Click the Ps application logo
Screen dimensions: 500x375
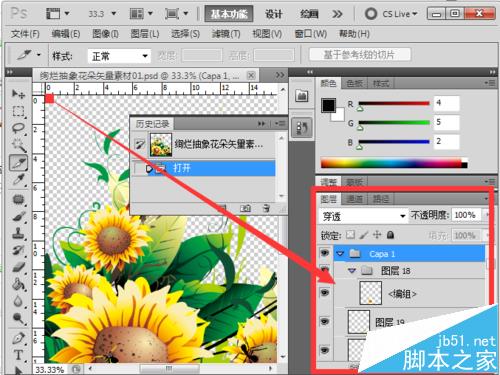click(19, 13)
